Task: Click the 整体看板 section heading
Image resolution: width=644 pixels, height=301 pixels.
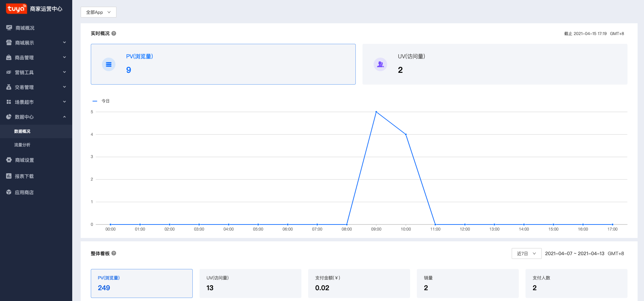Action: 100,253
